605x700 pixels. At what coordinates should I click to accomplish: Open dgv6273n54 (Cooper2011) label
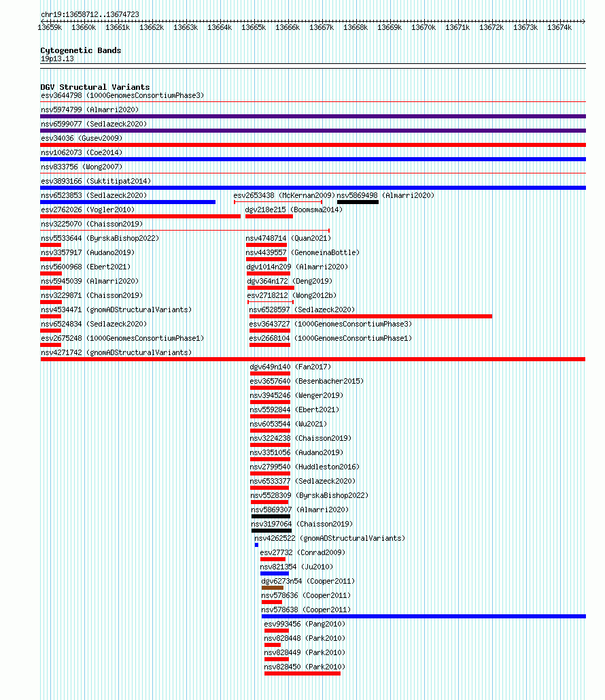pos(309,581)
